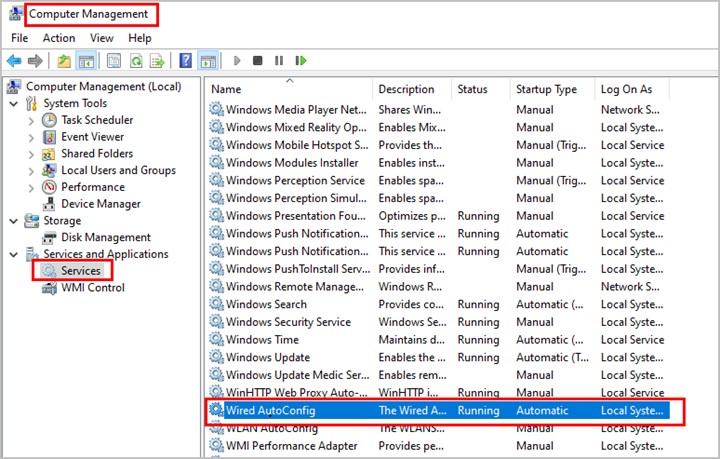Click the Storage node icon

(31, 221)
